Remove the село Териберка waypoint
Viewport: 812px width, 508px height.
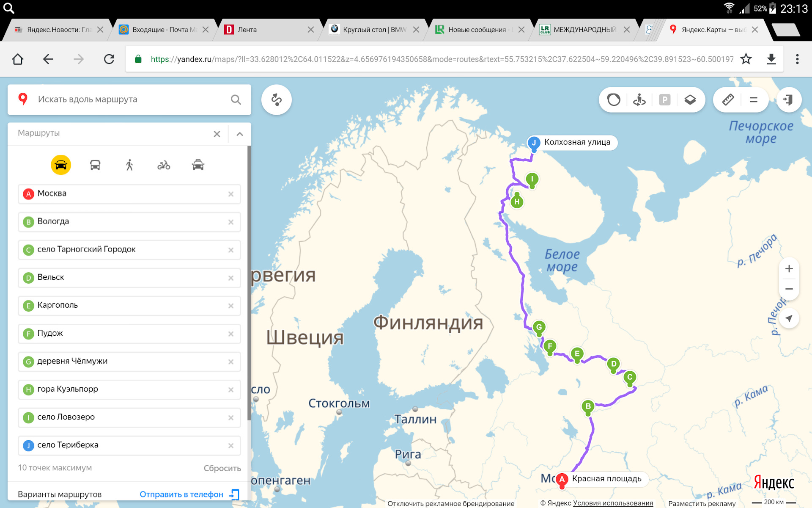point(231,445)
